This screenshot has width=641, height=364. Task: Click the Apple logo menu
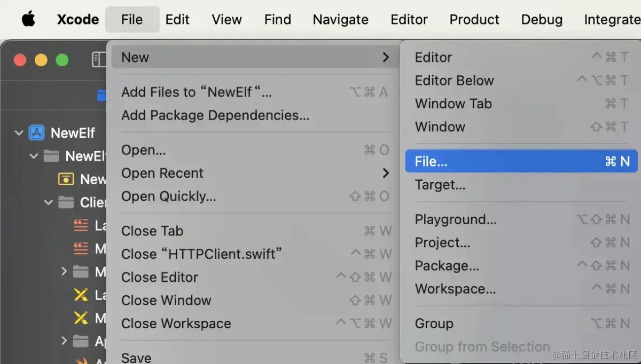(x=28, y=20)
